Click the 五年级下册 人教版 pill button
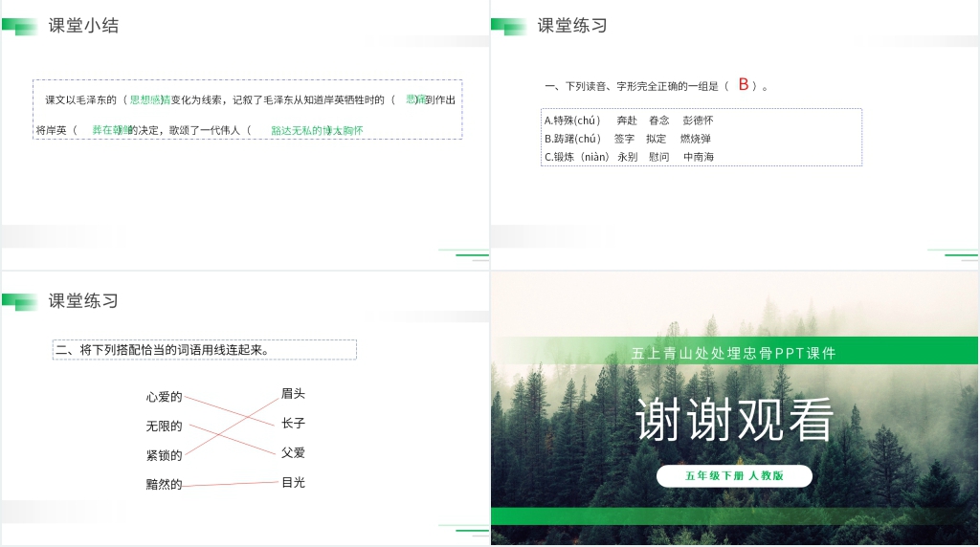Viewport: 980px width, 547px height. pos(734,476)
